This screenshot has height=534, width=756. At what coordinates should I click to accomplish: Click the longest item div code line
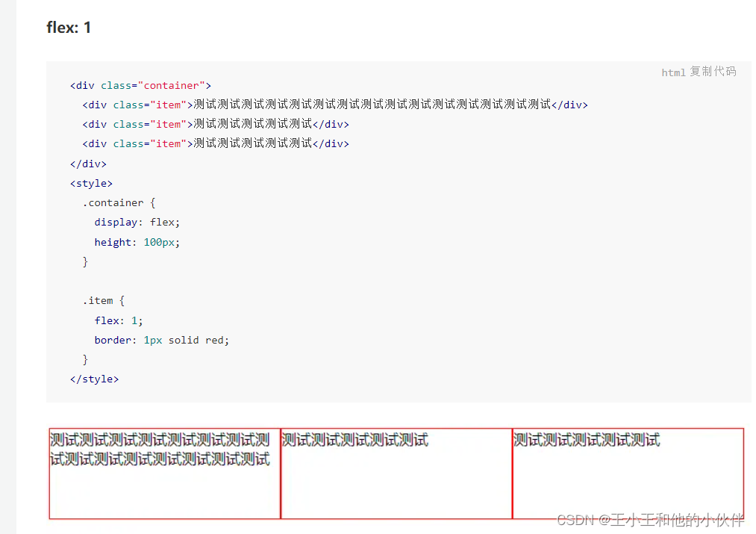click(335, 105)
